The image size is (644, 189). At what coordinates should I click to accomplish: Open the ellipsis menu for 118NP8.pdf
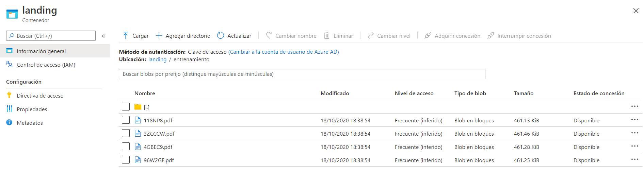[x=634, y=120]
